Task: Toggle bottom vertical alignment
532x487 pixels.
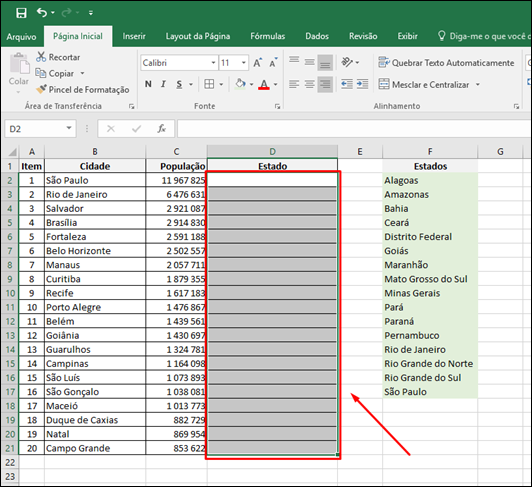Action: [x=325, y=62]
